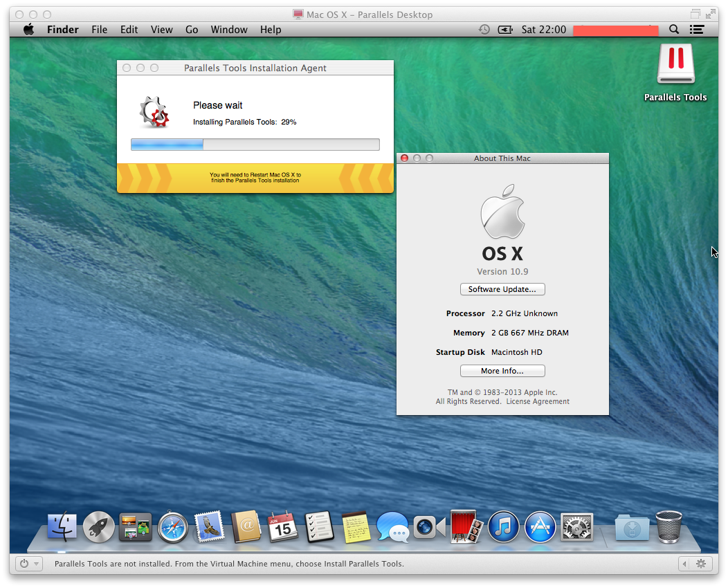Click the Please wait heading

coord(218,105)
